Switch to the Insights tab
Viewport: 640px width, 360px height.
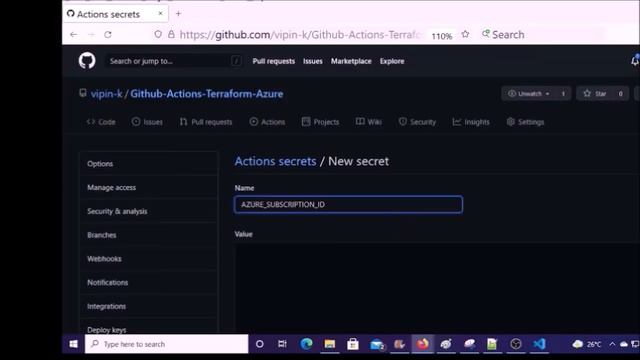471,122
